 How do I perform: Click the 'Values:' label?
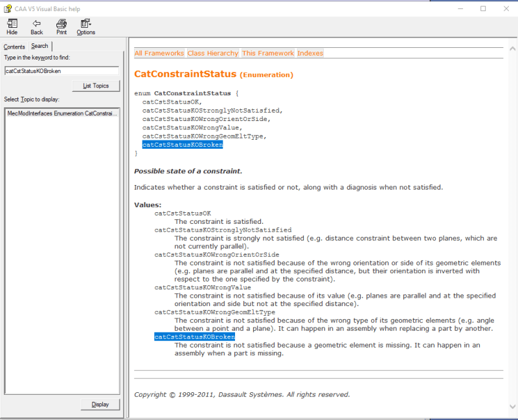point(148,204)
